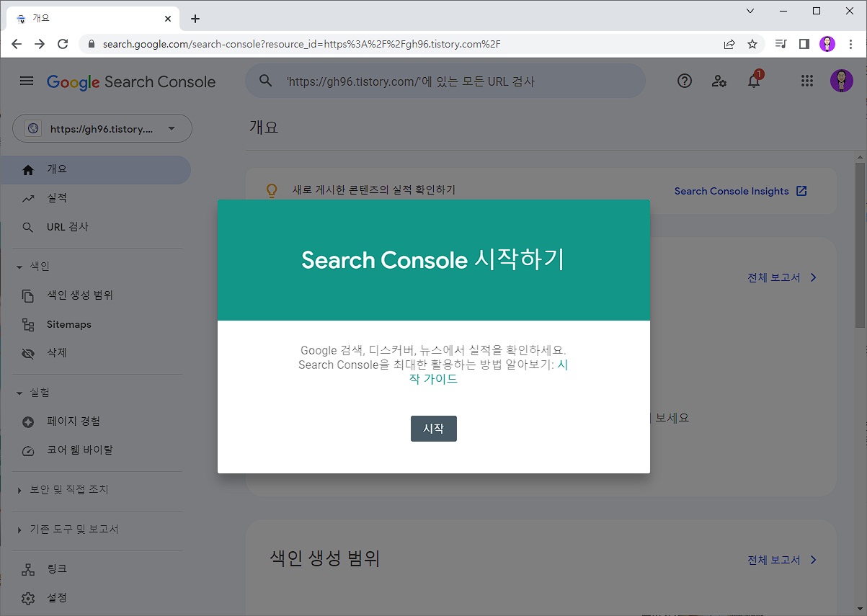
Task: Click the lightbulb insights icon
Action: (x=272, y=191)
